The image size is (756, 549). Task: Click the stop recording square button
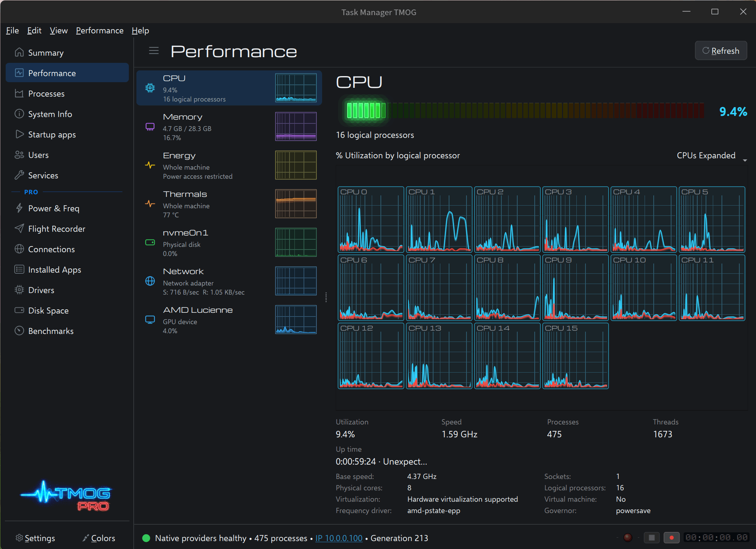pos(652,538)
